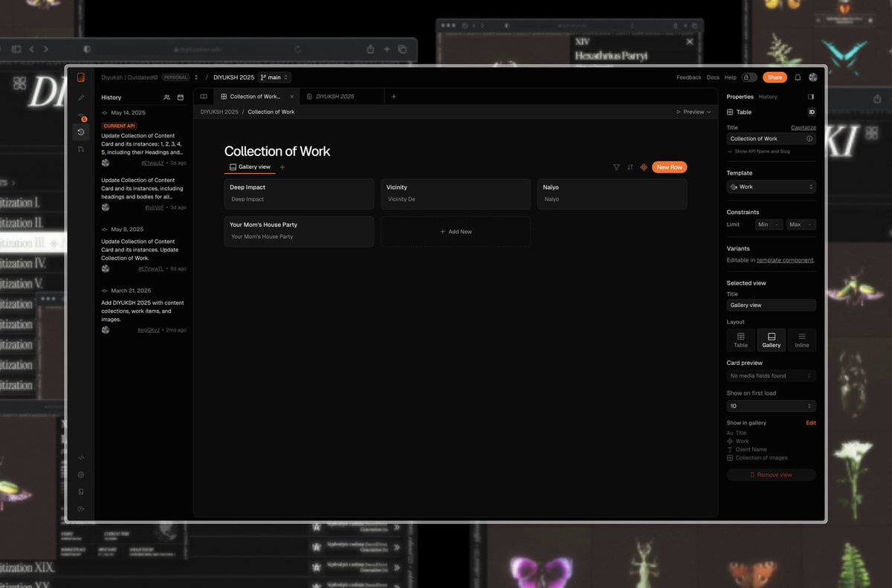Screen dimensions: 892x588
Task: Open the Naiyo card
Action: [x=613, y=193]
